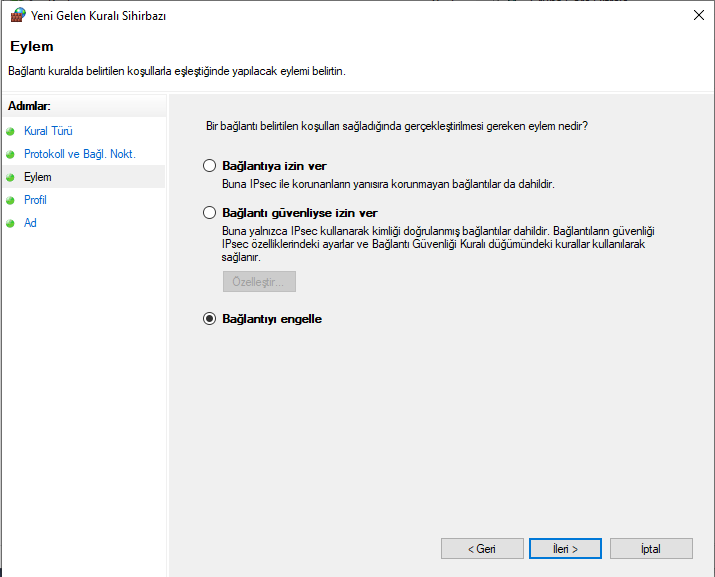Open the 'Ad' step
Screen dimensions: 715x577
(x=30, y=223)
